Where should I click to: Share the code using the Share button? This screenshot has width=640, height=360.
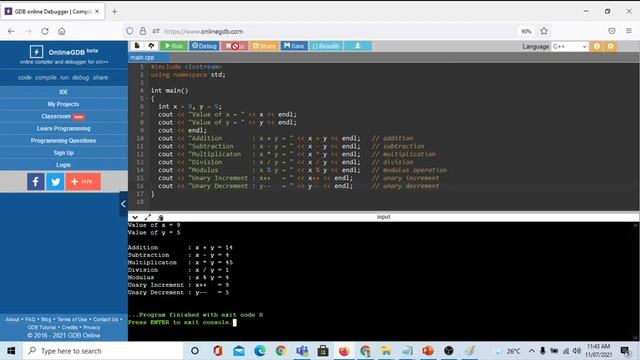pyautogui.click(x=264, y=46)
